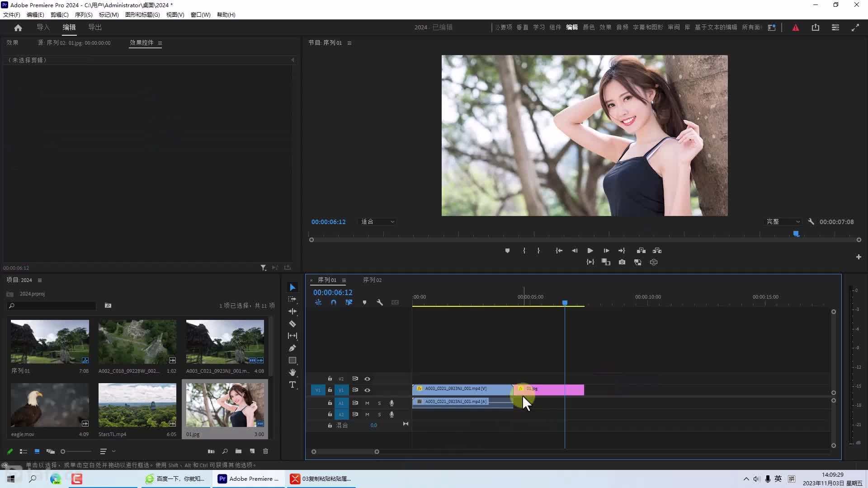
Task: Select the Slip tool
Action: (x=292, y=336)
